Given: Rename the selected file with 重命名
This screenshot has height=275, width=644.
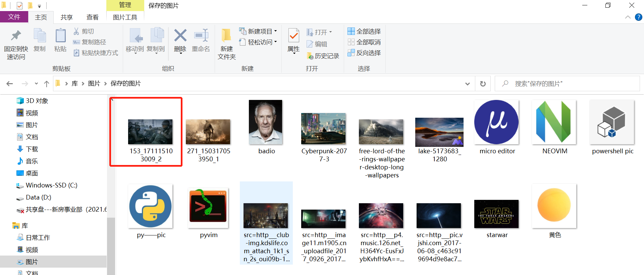Looking at the screenshot, I should [201, 40].
